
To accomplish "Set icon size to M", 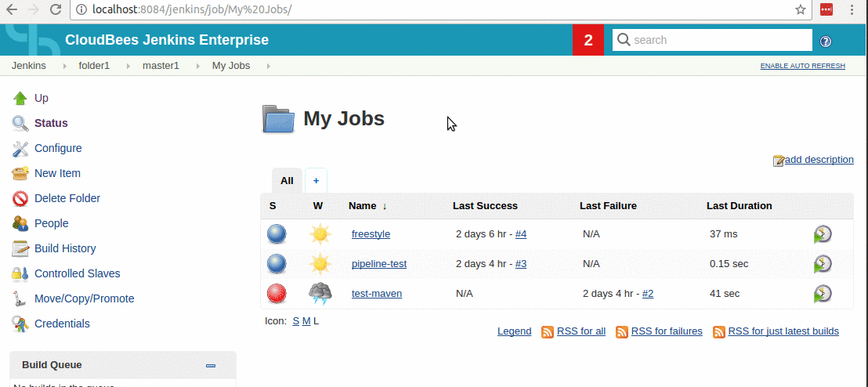I will click(x=306, y=321).
